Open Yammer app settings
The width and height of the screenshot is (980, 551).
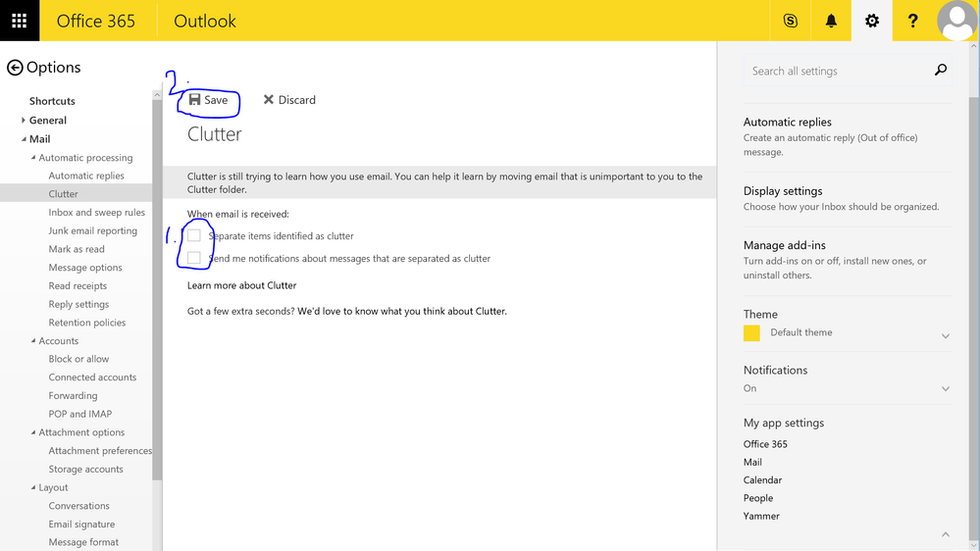pos(761,516)
